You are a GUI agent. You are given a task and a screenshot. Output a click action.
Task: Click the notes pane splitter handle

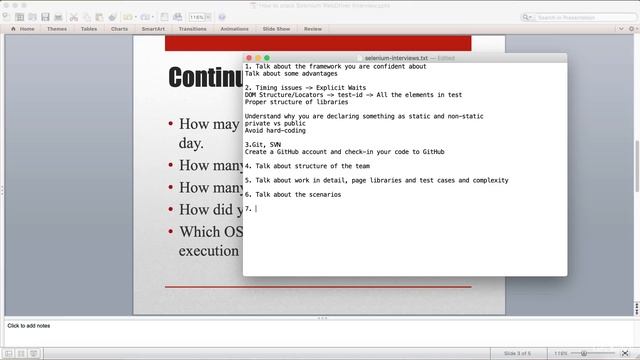tap(322, 318)
